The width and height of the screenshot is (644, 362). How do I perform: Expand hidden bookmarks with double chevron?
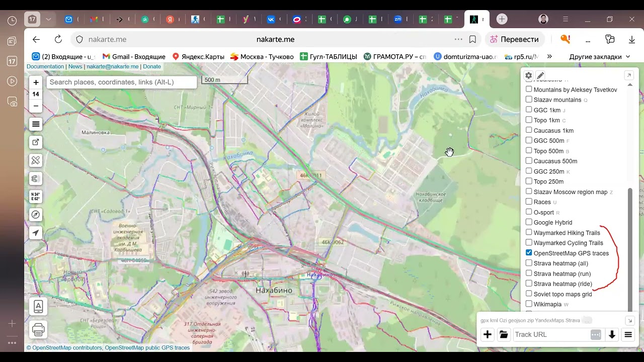pos(549,57)
